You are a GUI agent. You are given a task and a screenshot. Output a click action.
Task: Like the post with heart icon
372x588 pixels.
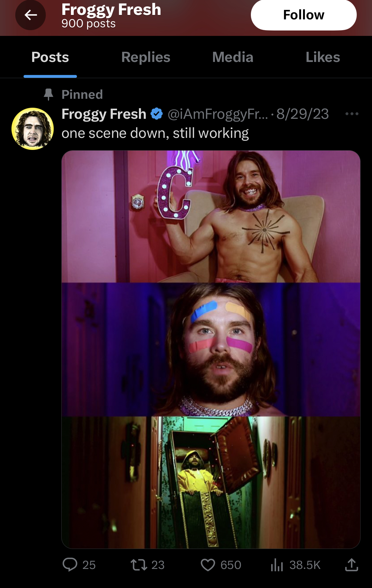(x=208, y=565)
